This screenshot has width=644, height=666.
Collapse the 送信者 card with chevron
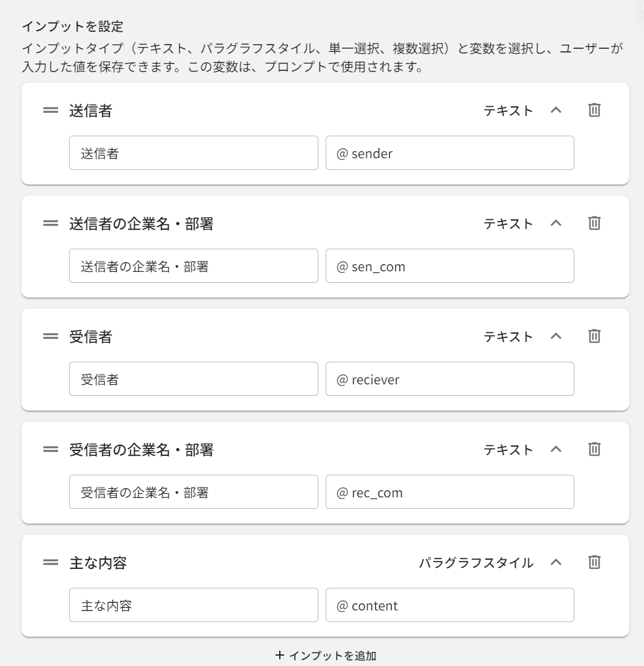[x=555, y=111]
